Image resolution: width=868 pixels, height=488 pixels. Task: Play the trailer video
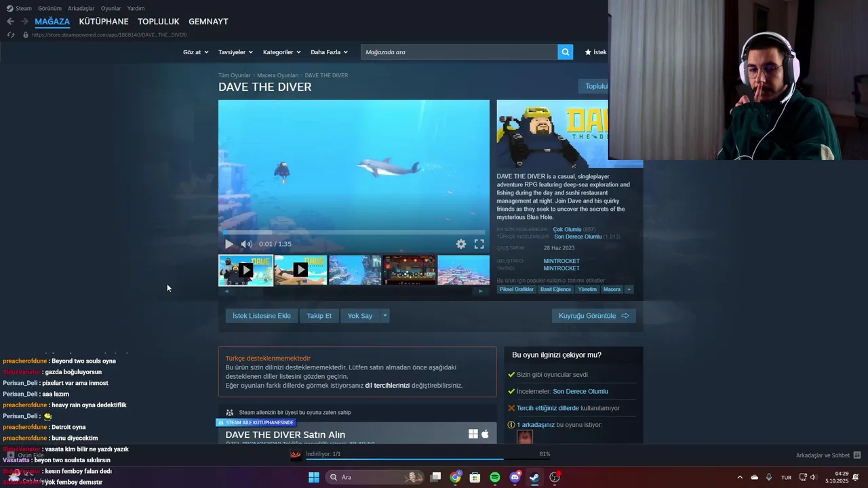(229, 244)
